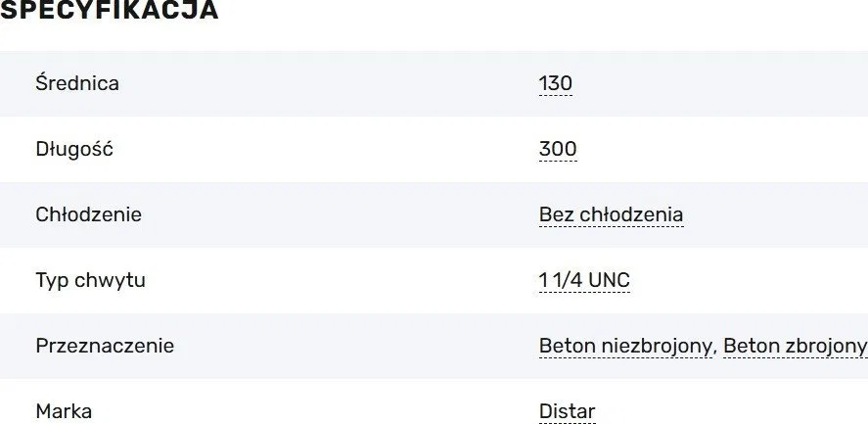Viewport: 868px width, 424px height.
Task: Click the Marka attribute label
Action: point(64,411)
